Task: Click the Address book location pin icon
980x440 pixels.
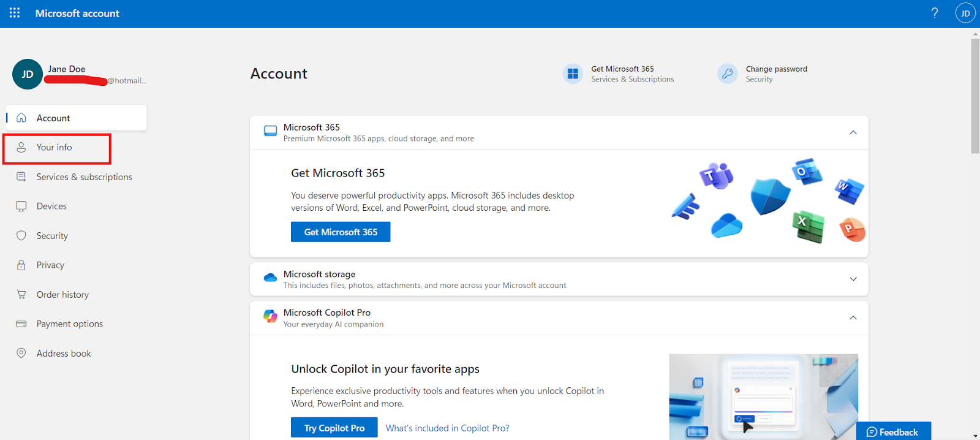Action: (21, 353)
